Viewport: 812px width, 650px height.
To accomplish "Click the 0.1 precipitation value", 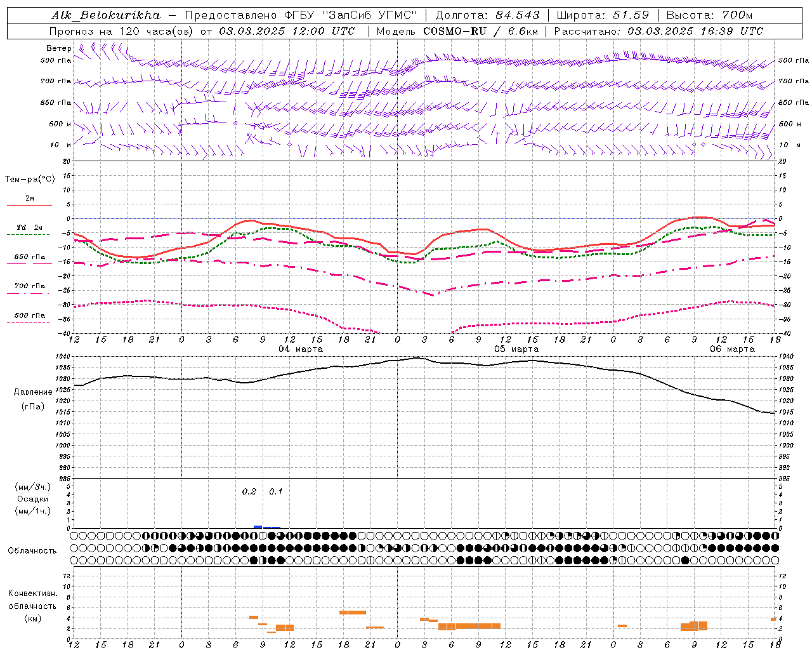I will point(276,492).
